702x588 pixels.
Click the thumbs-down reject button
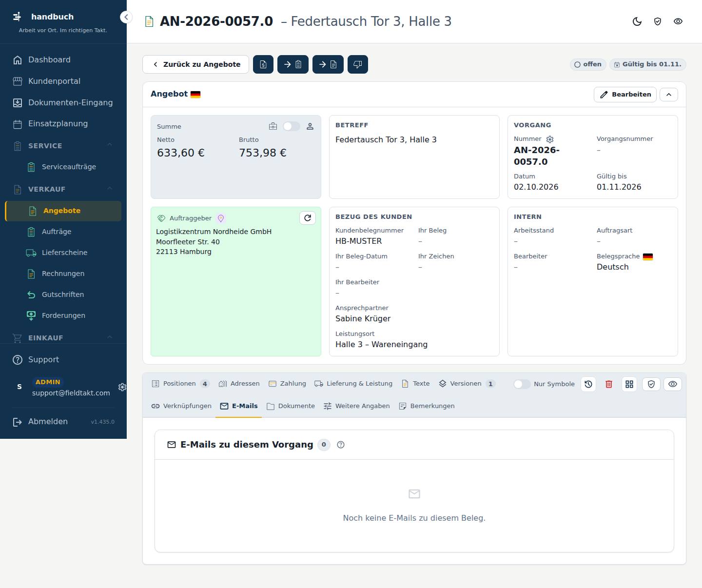click(358, 64)
